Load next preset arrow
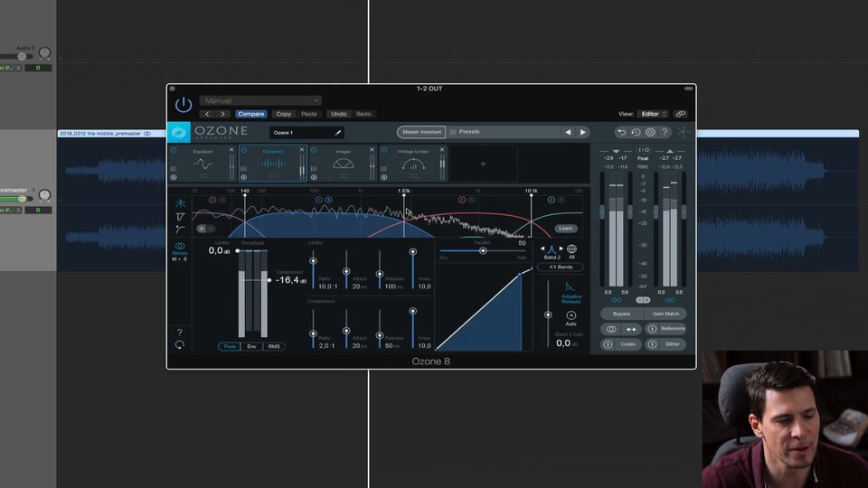This screenshot has height=488, width=868. 583,132
